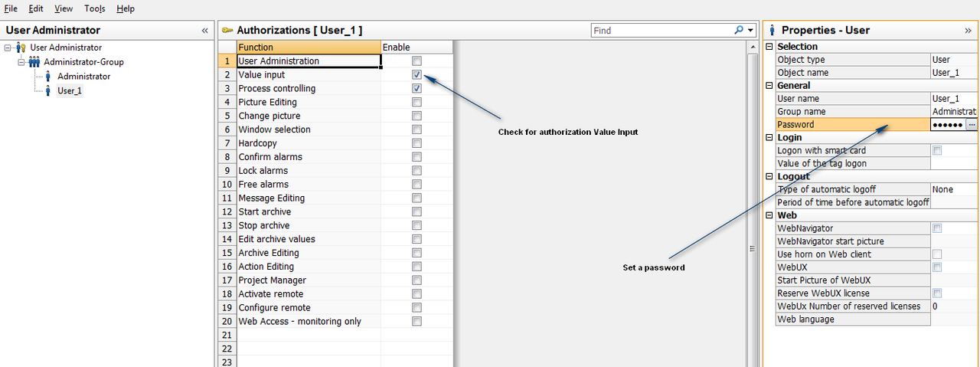Open the Help menu

point(126,8)
